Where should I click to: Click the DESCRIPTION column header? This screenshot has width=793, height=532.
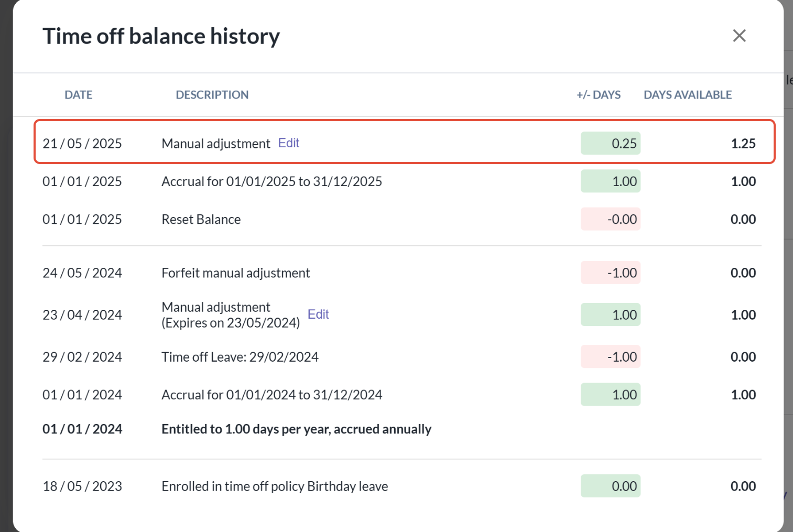[x=212, y=95]
